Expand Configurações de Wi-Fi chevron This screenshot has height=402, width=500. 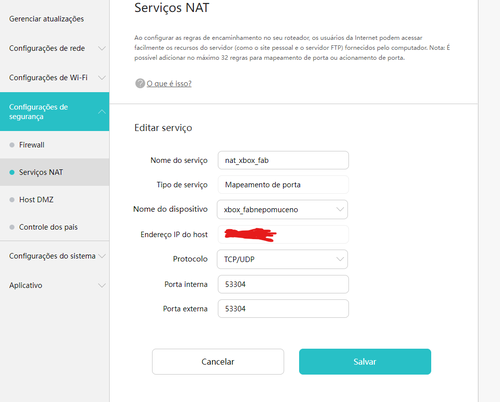point(102,78)
